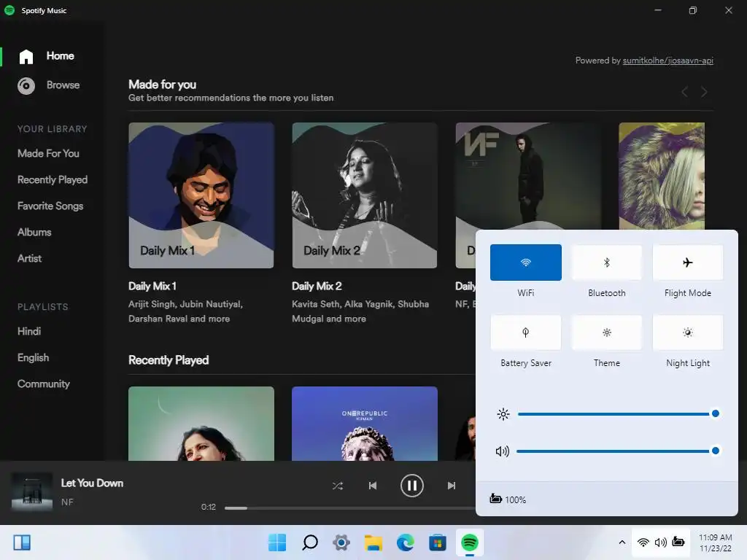This screenshot has width=747, height=560.
Task: Open Settings from the taskbar
Action: (x=341, y=542)
